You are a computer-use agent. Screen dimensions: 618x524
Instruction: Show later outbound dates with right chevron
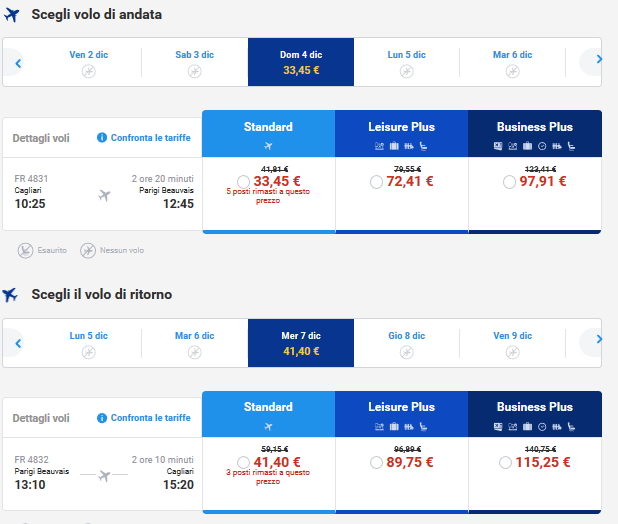[x=599, y=60]
